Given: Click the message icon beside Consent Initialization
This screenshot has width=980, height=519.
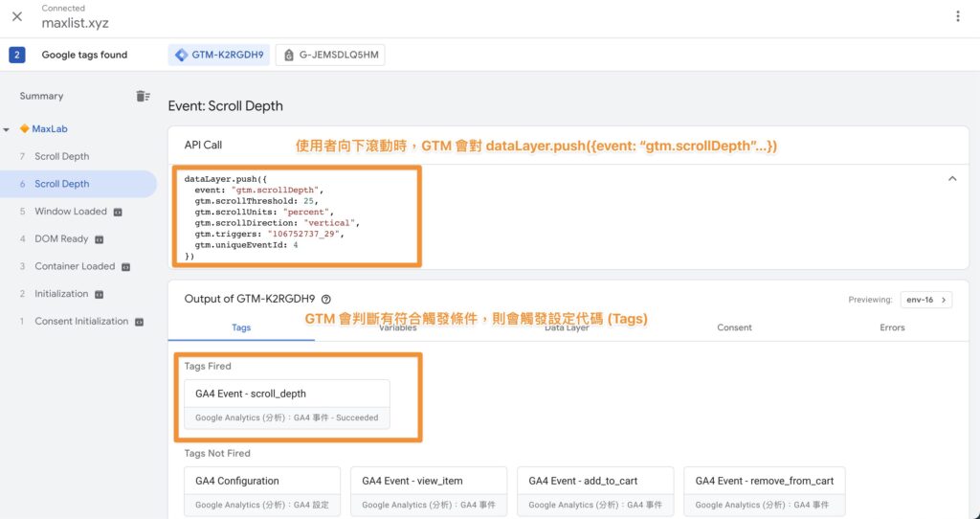Looking at the screenshot, I should click(139, 322).
